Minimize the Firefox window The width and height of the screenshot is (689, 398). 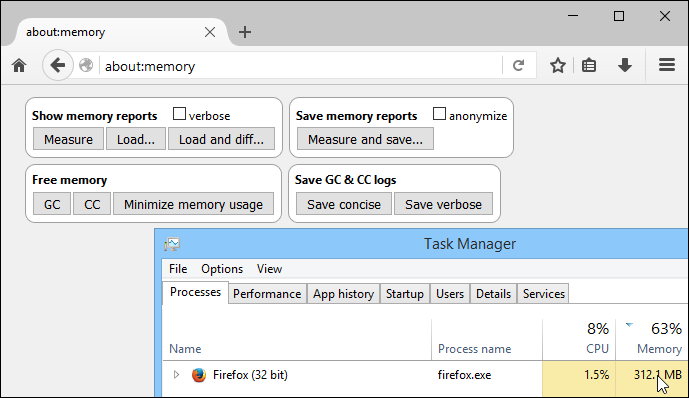tap(573, 16)
